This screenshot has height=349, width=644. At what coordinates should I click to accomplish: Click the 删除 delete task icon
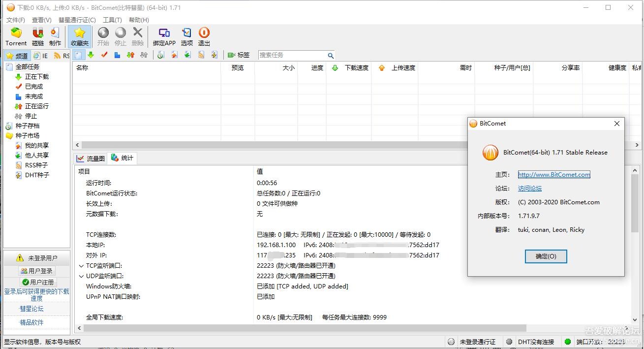click(138, 35)
